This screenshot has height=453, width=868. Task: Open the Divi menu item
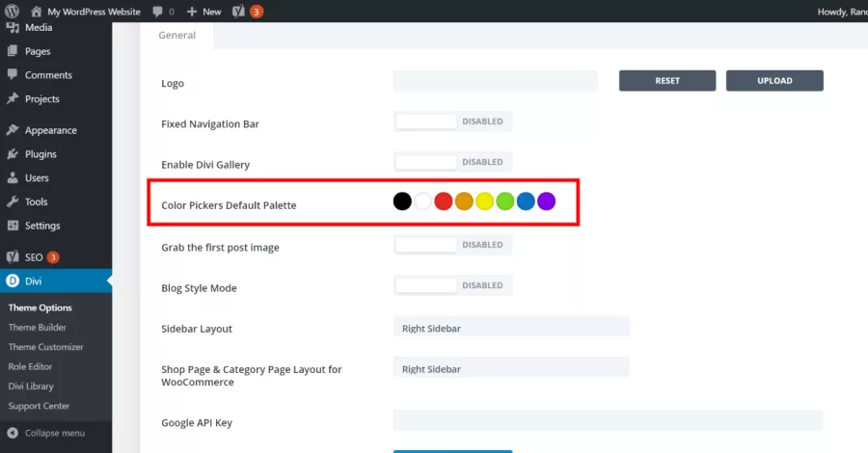point(56,281)
